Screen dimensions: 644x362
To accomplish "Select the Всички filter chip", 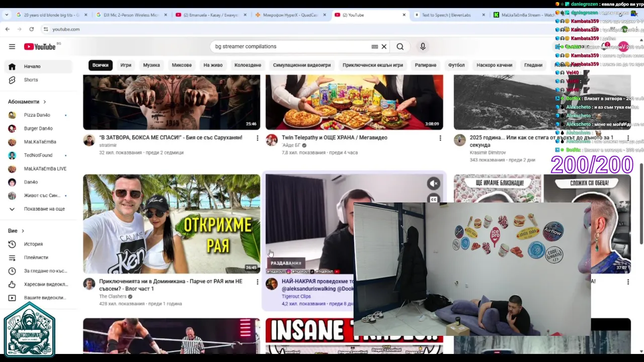I will [x=100, y=65].
